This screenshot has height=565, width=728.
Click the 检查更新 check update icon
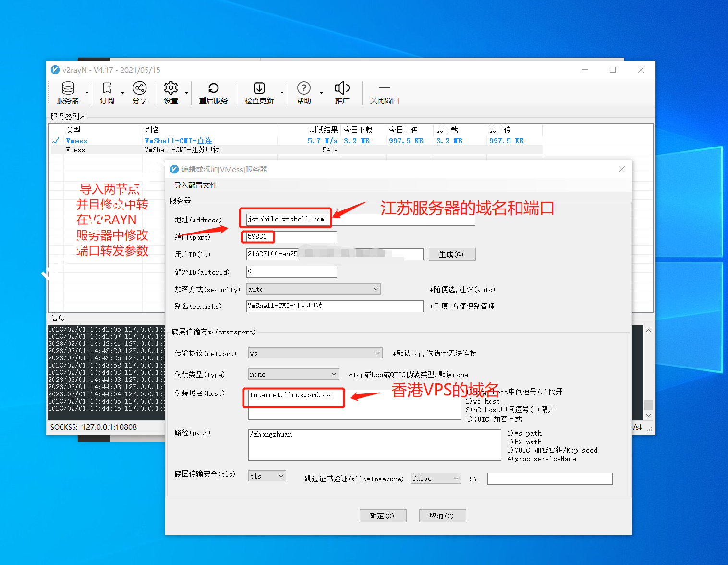[x=259, y=92]
